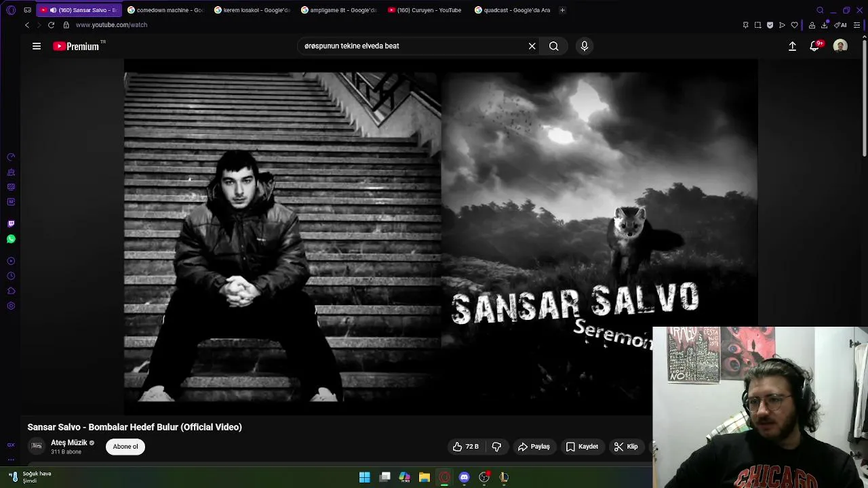
Task: Open sidebar three-dots setup menu
Action: coord(11,460)
